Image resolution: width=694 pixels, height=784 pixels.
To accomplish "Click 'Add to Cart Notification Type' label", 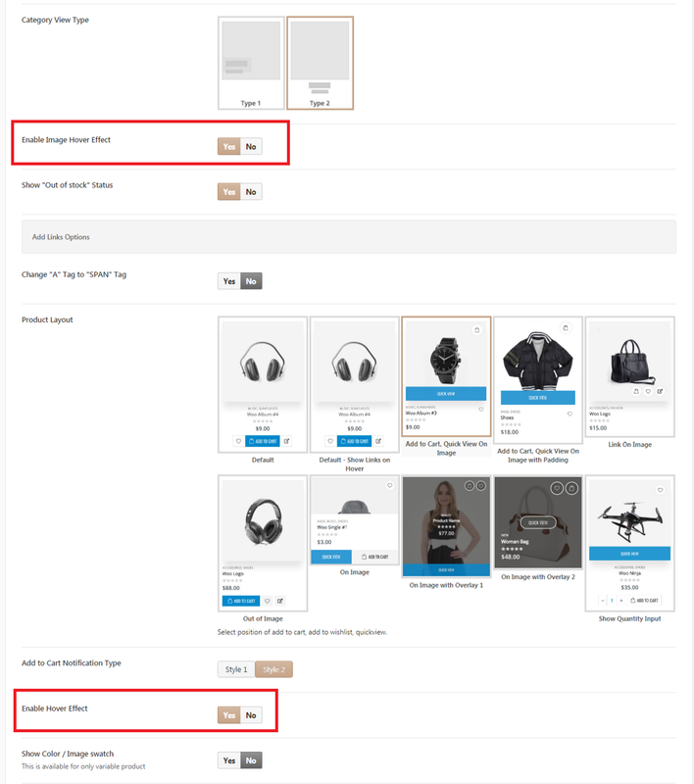I will 71,663.
